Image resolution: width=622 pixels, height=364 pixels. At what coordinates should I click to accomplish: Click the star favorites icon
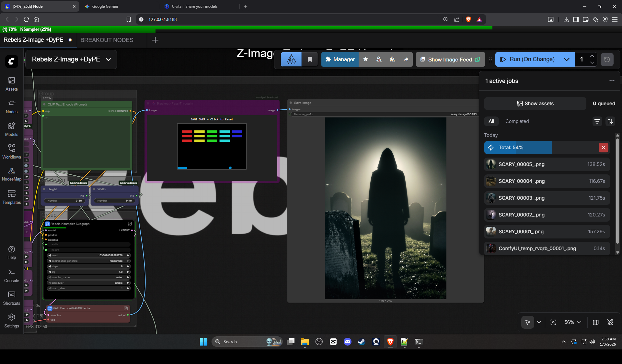click(x=365, y=59)
